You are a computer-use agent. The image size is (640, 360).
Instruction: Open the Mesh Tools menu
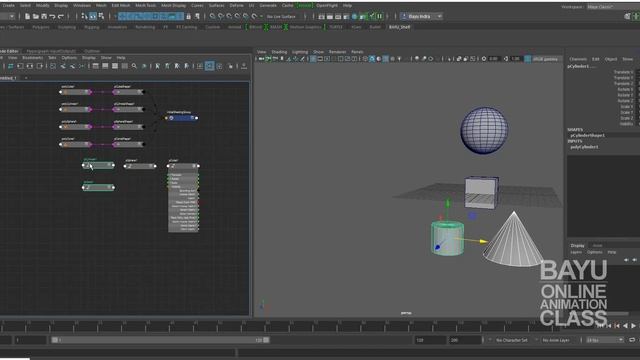146,5
